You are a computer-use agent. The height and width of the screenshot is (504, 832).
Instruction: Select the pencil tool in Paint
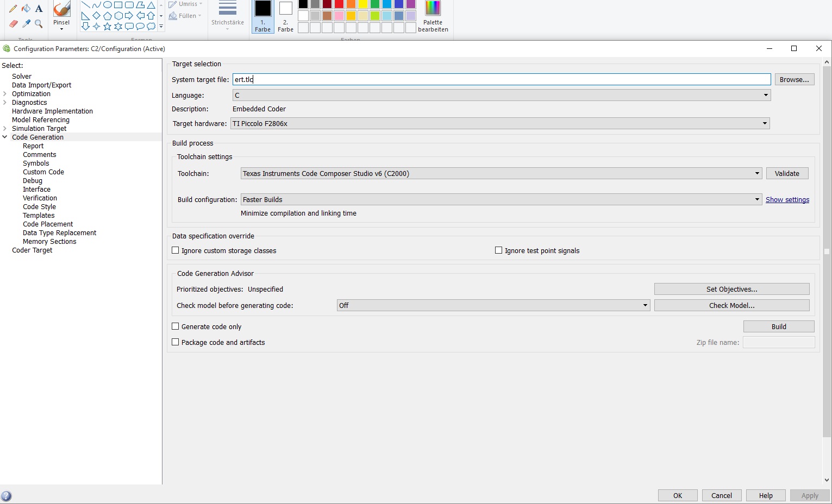tap(13, 9)
